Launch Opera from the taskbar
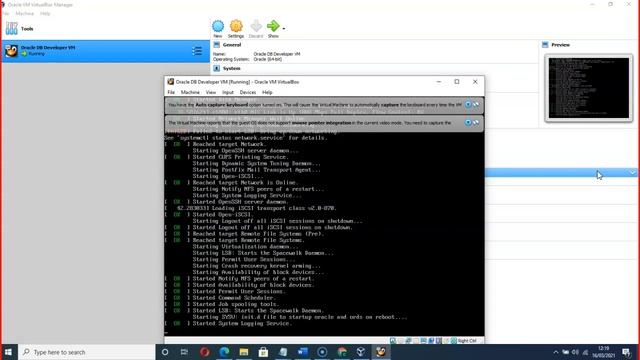The image size is (640, 360). pyautogui.click(x=204, y=352)
